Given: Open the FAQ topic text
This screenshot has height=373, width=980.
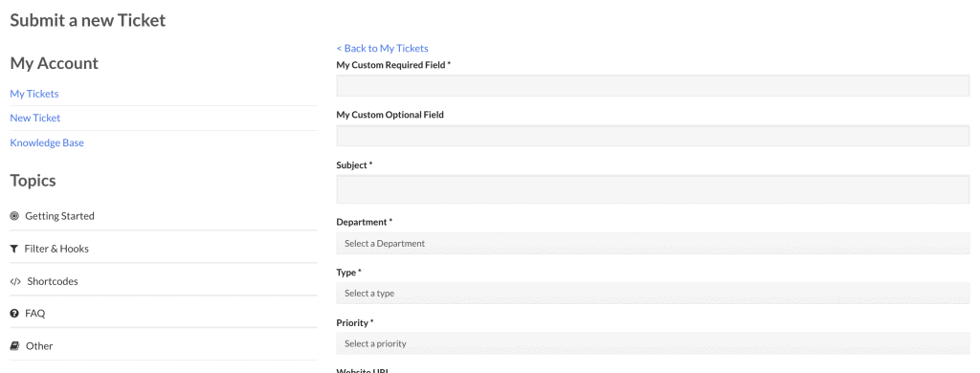Looking at the screenshot, I should (35, 314).
